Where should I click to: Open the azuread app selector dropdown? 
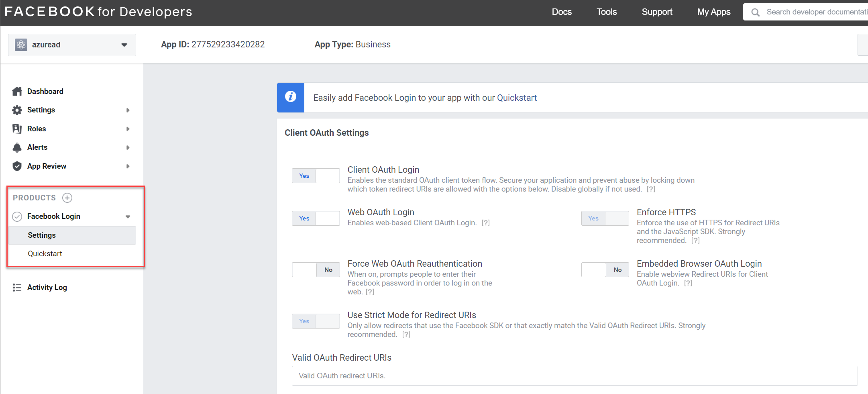tap(72, 45)
